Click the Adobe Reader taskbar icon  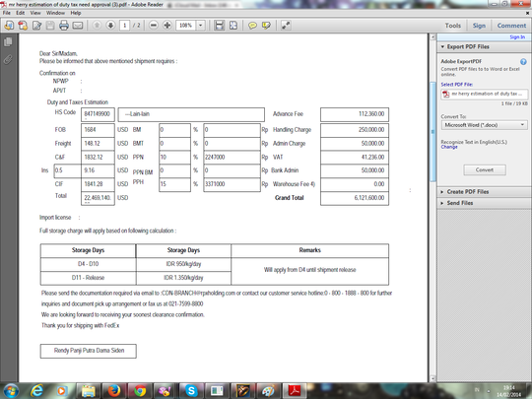[x=295, y=391]
